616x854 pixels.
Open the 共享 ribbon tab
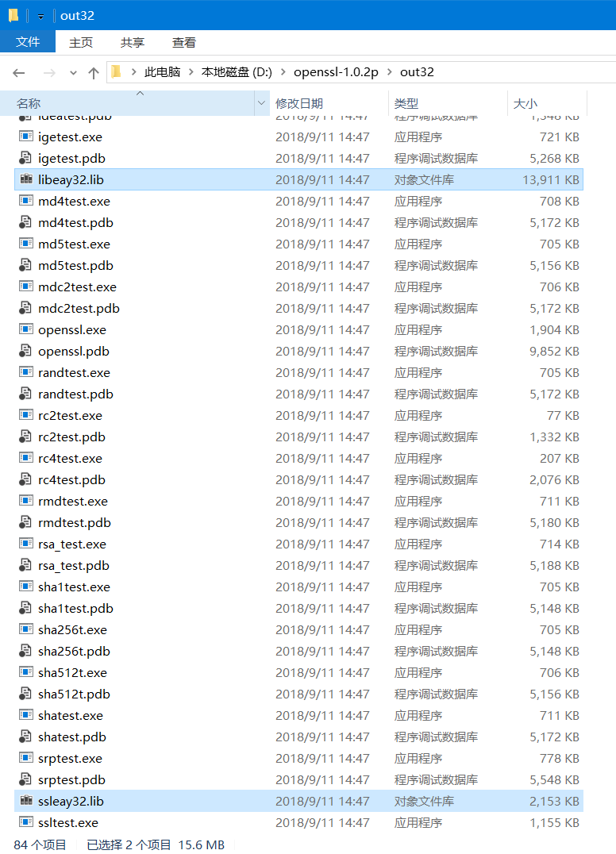(x=133, y=43)
